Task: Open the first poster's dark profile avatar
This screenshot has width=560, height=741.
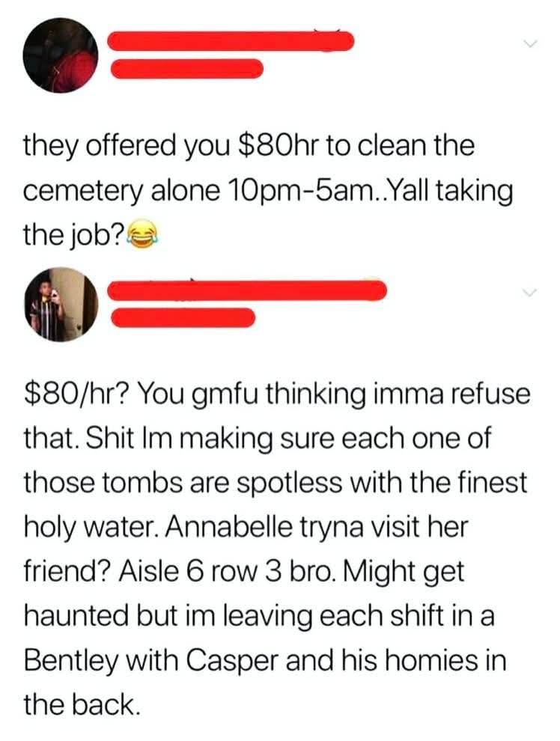Action: click(x=61, y=55)
